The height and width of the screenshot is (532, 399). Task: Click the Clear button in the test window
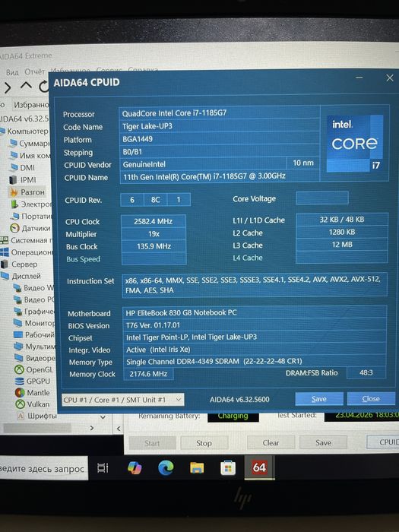tap(271, 443)
